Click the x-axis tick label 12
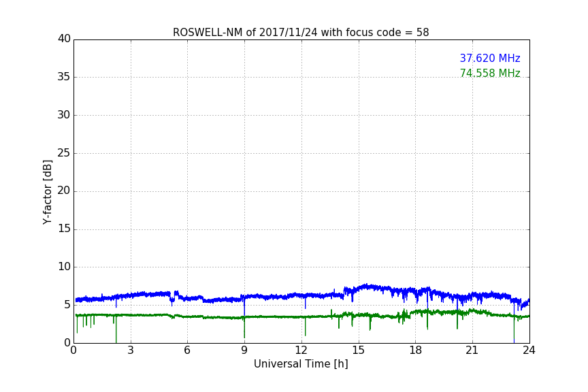Screen dimensions: 588x392 click(x=301, y=350)
